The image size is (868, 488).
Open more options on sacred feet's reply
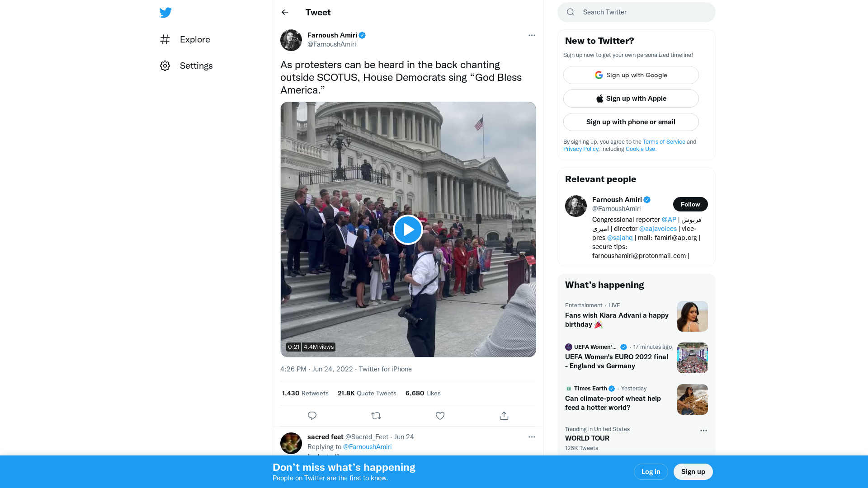click(532, 437)
